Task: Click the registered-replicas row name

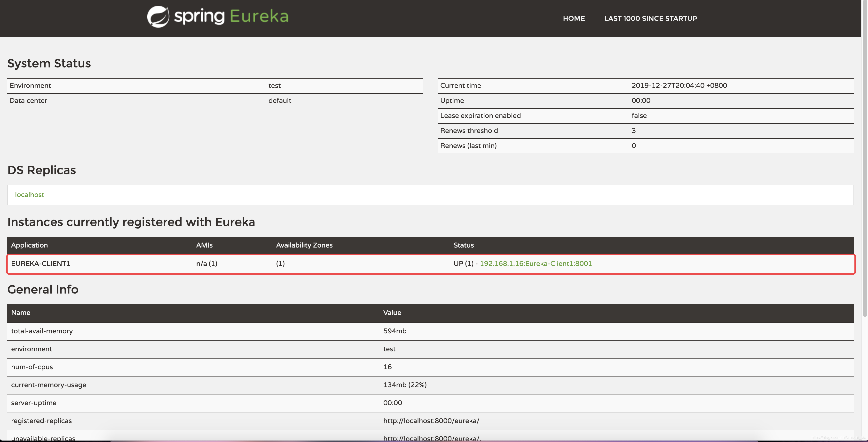Action: (x=41, y=421)
